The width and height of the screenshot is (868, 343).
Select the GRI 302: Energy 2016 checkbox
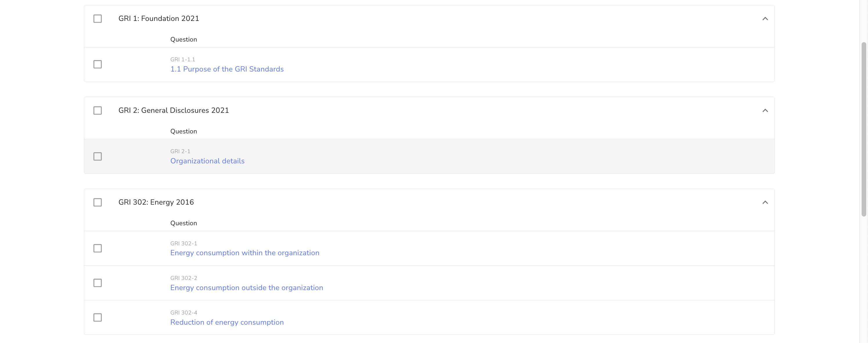click(x=97, y=202)
